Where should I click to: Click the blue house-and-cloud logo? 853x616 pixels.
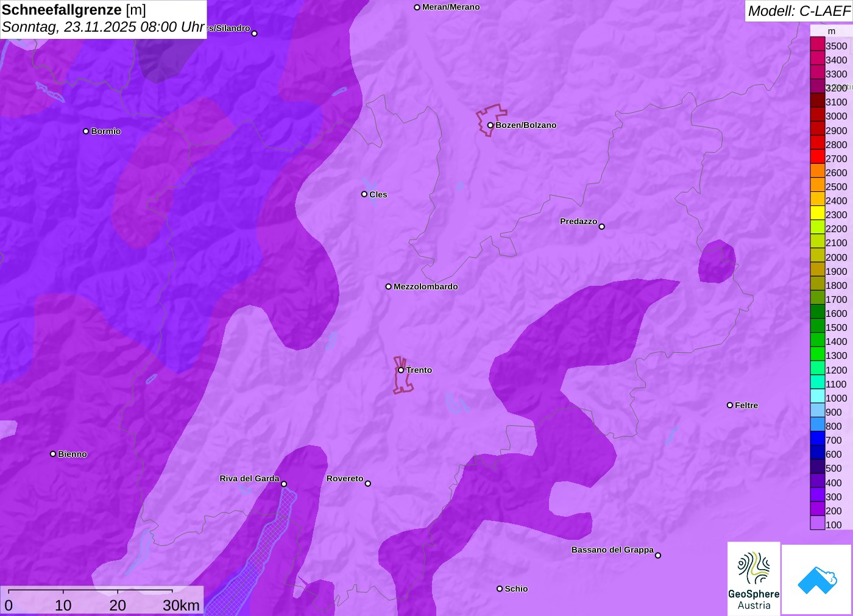point(816,579)
